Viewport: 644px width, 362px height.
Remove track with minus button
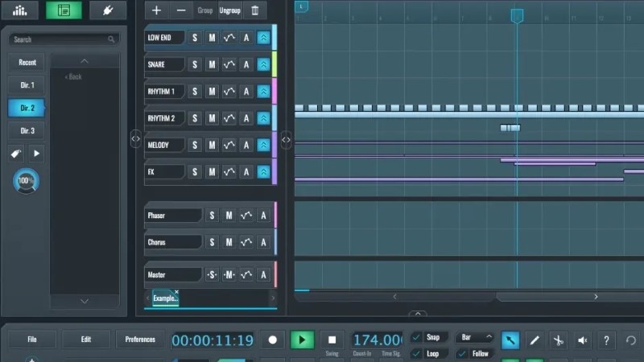pos(180,10)
